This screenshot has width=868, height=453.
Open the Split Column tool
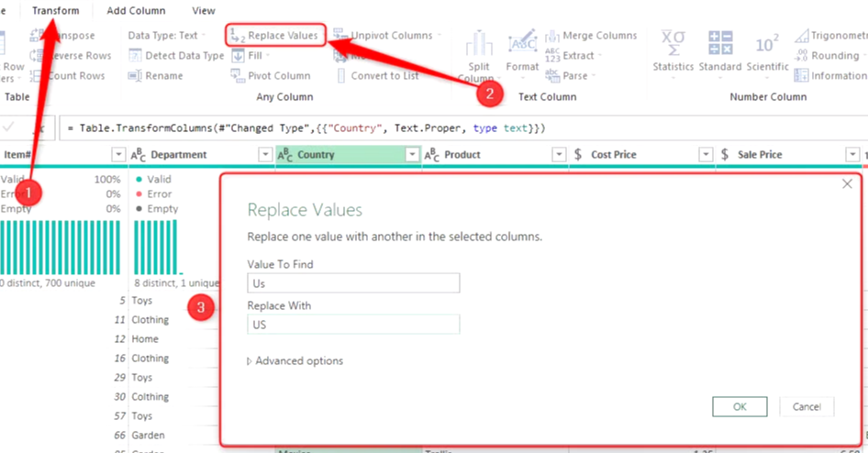tap(479, 57)
